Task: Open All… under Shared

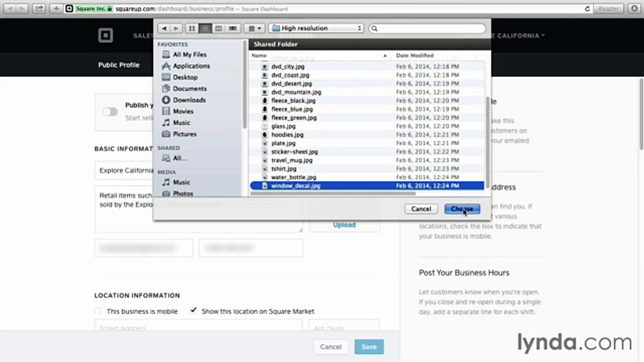Action: click(180, 158)
